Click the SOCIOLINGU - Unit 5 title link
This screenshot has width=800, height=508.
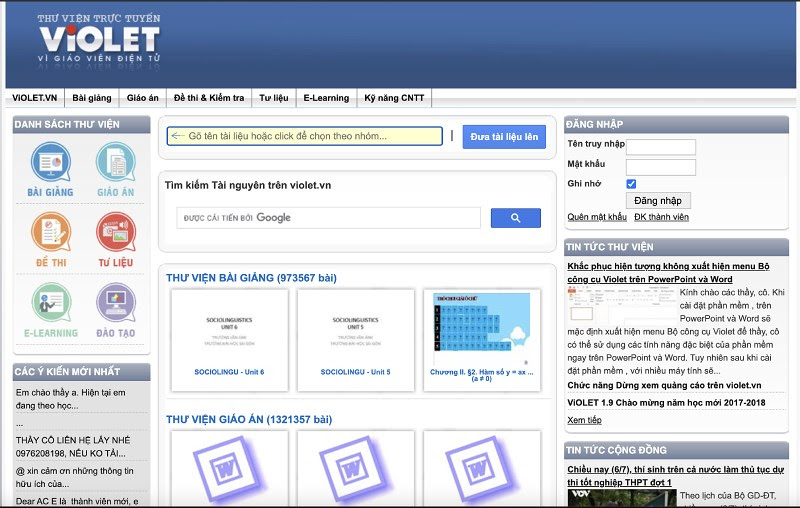point(355,372)
